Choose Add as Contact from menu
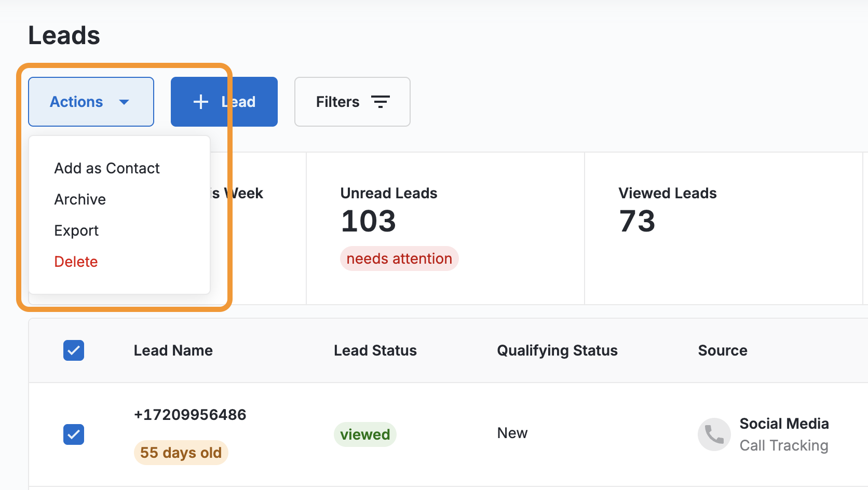 click(107, 168)
